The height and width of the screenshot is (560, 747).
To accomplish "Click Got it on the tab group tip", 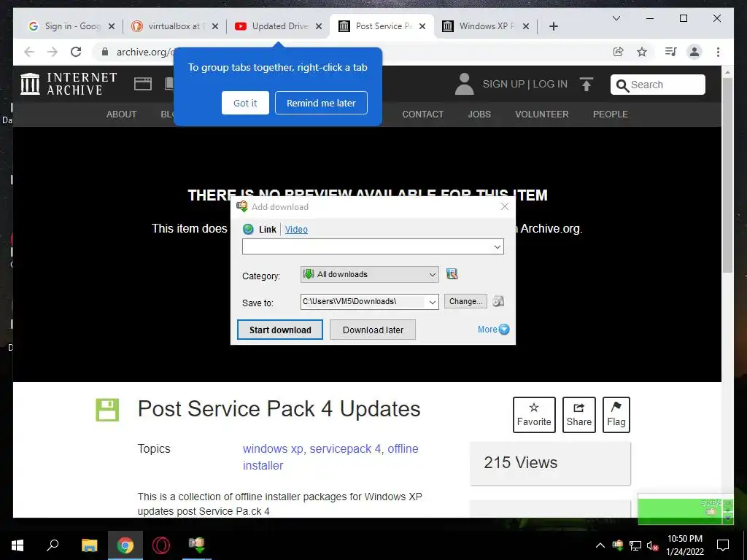I will [245, 103].
